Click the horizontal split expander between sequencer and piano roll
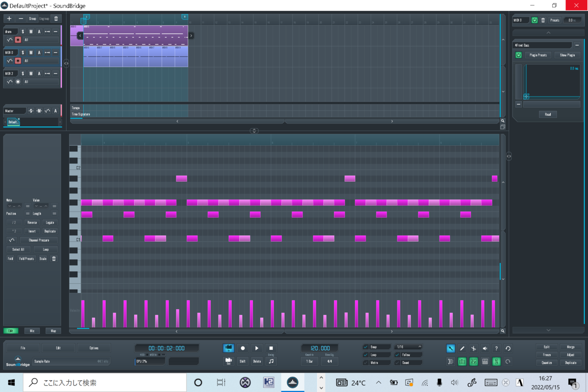Viewport: 588px width, 392px height. coord(254,130)
